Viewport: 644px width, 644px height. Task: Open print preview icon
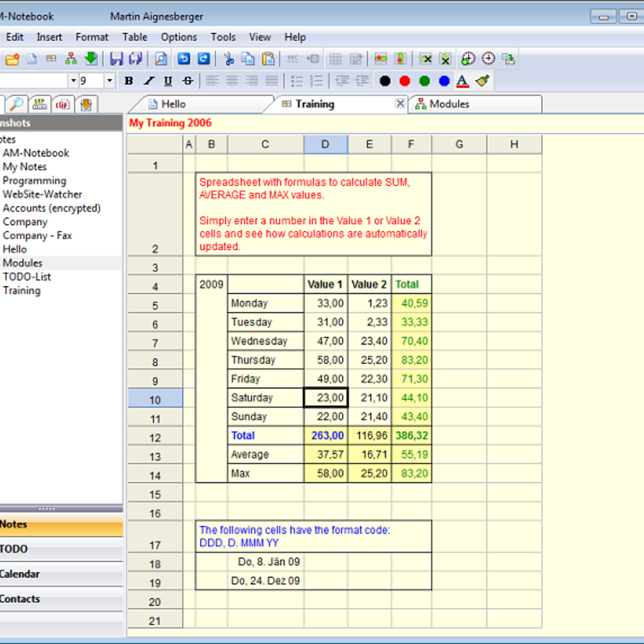(161, 59)
